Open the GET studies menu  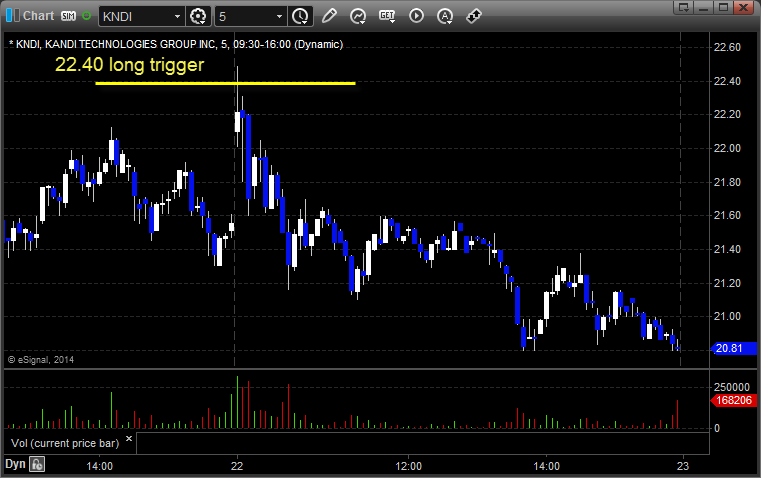tap(387, 16)
